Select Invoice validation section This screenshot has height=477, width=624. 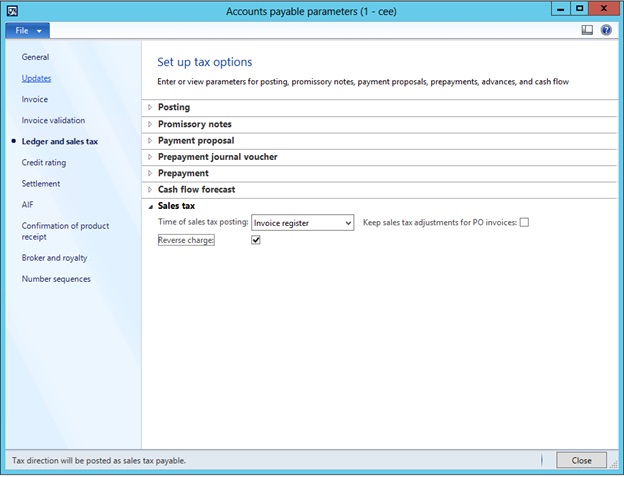coord(53,120)
